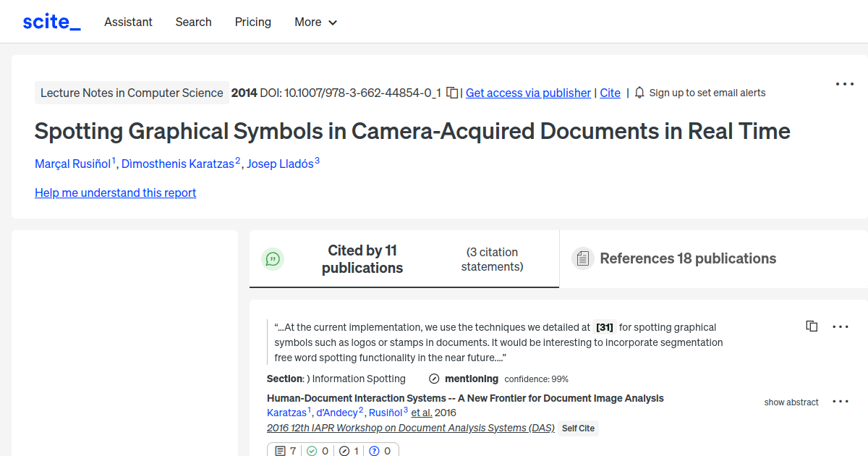Open the page-level three-dot menu

pos(844,84)
